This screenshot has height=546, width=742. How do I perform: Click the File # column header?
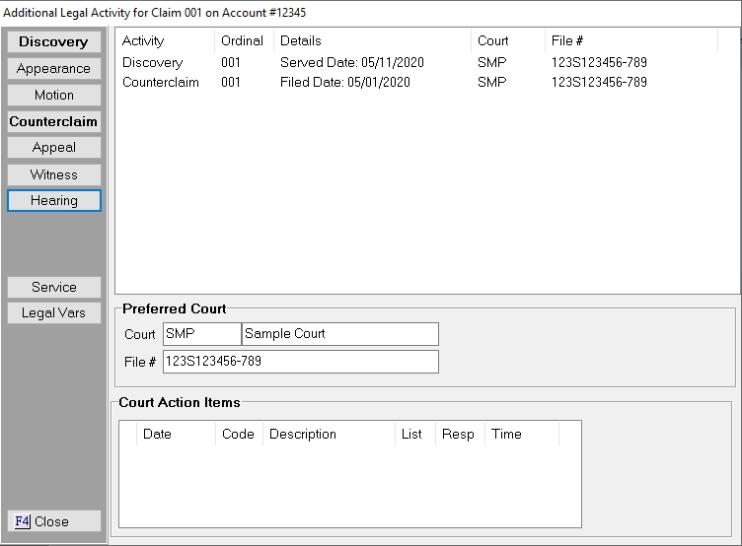tap(630, 41)
